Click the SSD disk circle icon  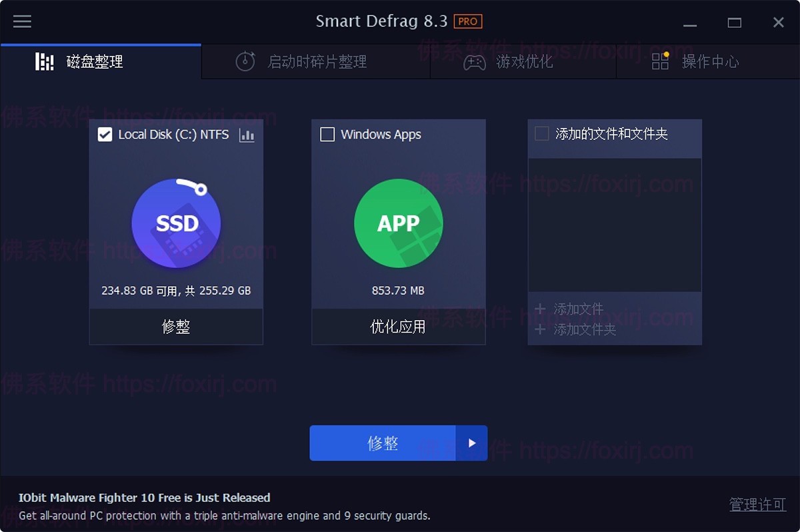pos(176,223)
